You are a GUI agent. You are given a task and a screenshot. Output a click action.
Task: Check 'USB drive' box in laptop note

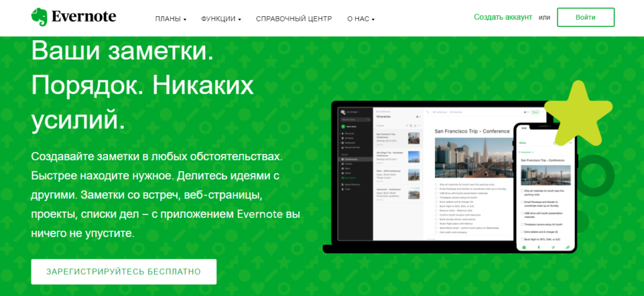[436, 194]
